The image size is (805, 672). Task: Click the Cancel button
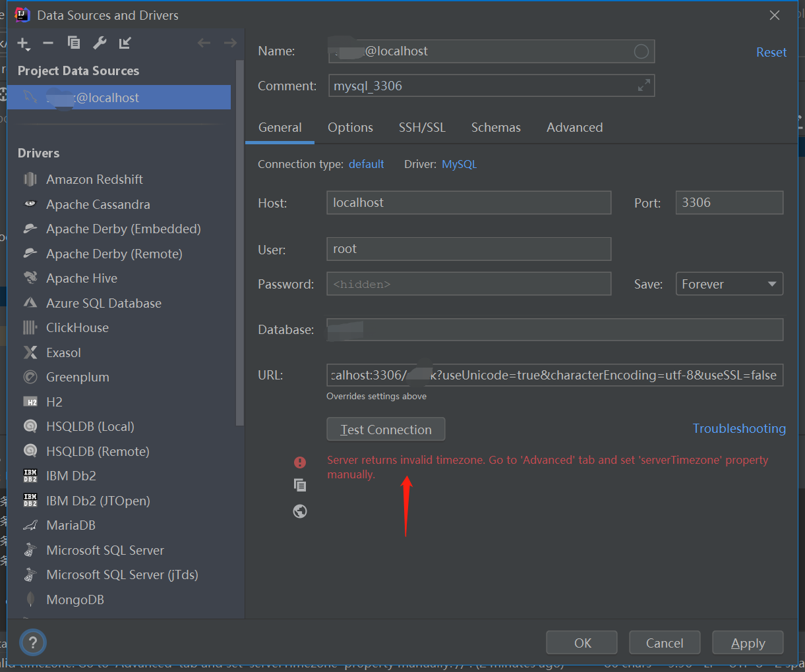tap(665, 643)
